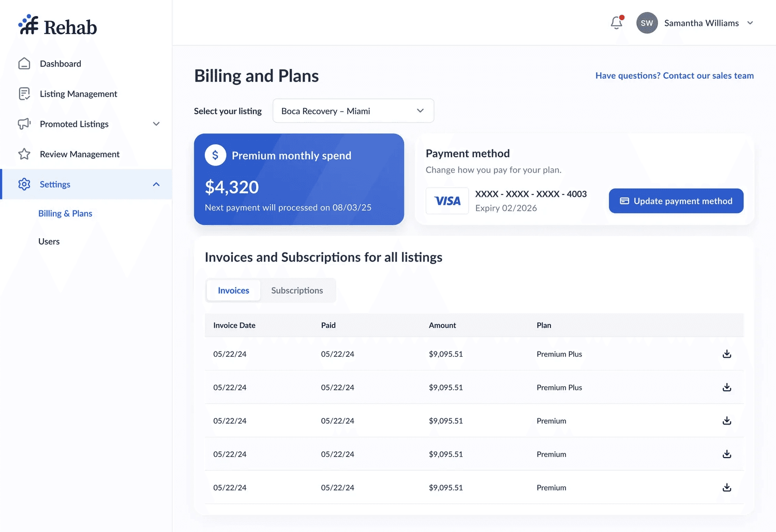Viewport: 776px width, 532px height.
Task: Collapse the Settings submenu chevron
Action: pyautogui.click(x=156, y=184)
